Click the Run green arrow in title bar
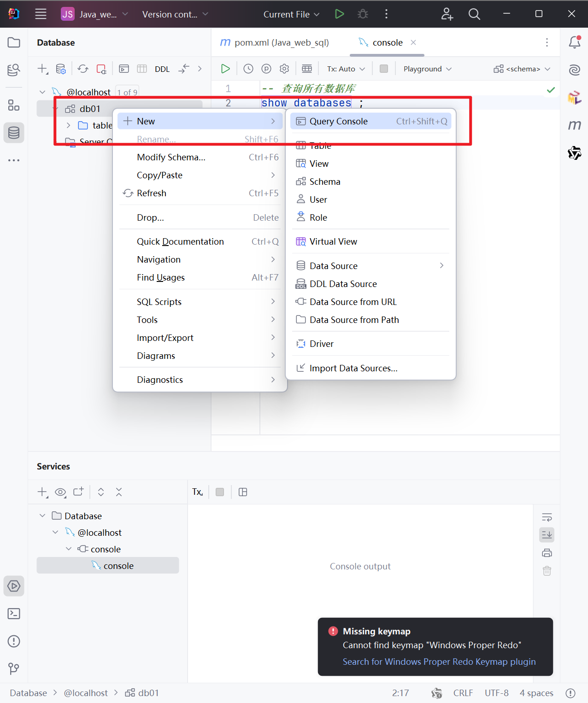The image size is (588, 703). click(x=340, y=14)
